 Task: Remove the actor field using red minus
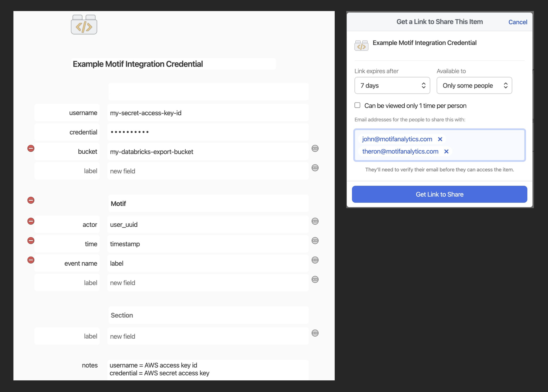pyautogui.click(x=31, y=221)
